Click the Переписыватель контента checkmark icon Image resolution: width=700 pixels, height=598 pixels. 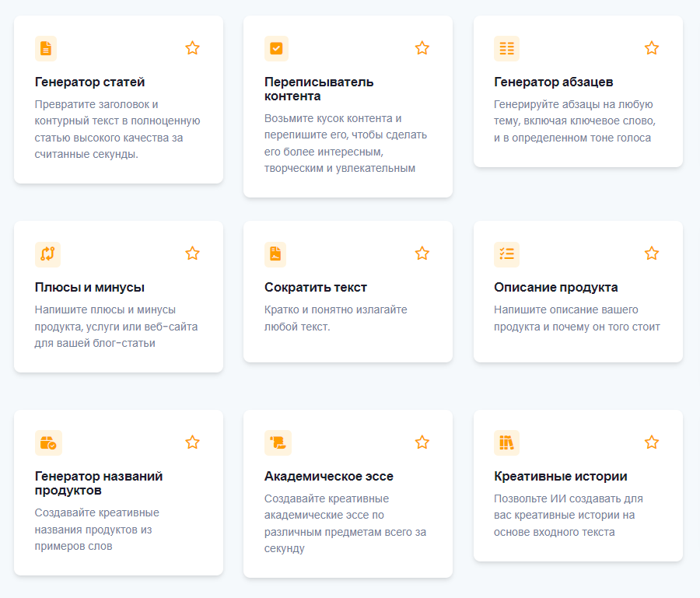276,48
